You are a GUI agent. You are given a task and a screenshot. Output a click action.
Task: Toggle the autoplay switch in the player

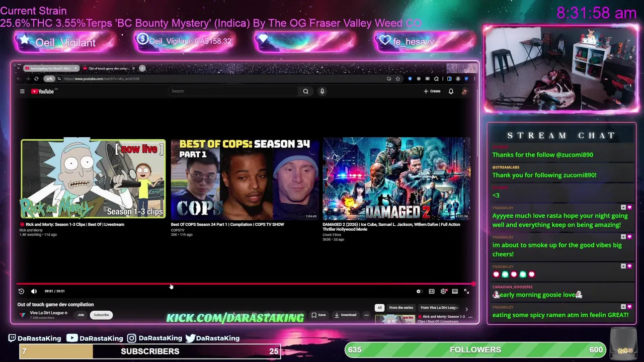(419, 291)
